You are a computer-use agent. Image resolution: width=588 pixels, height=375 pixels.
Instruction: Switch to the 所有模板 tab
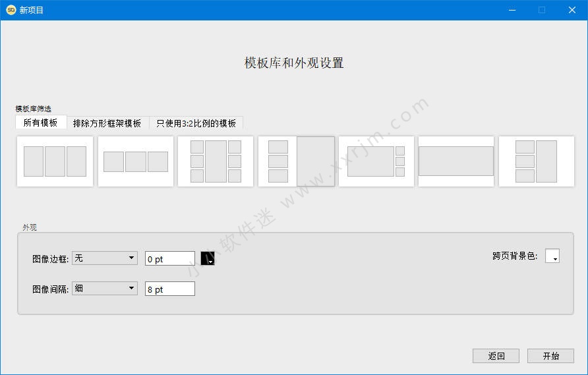coord(41,123)
